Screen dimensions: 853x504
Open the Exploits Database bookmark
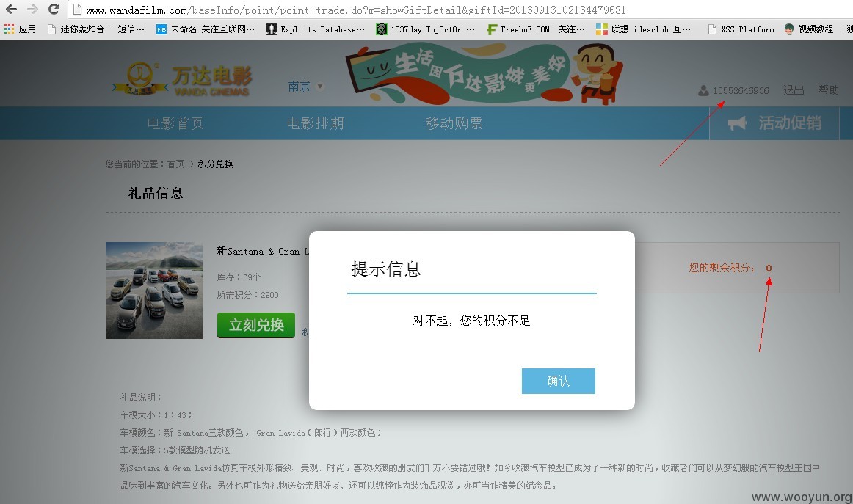316,29
